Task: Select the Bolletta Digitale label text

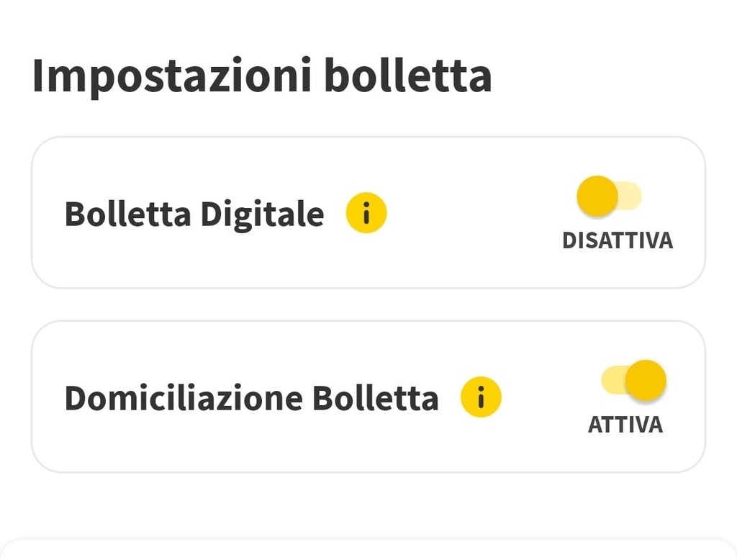Action: pyautogui.click(x=194, y=214)
